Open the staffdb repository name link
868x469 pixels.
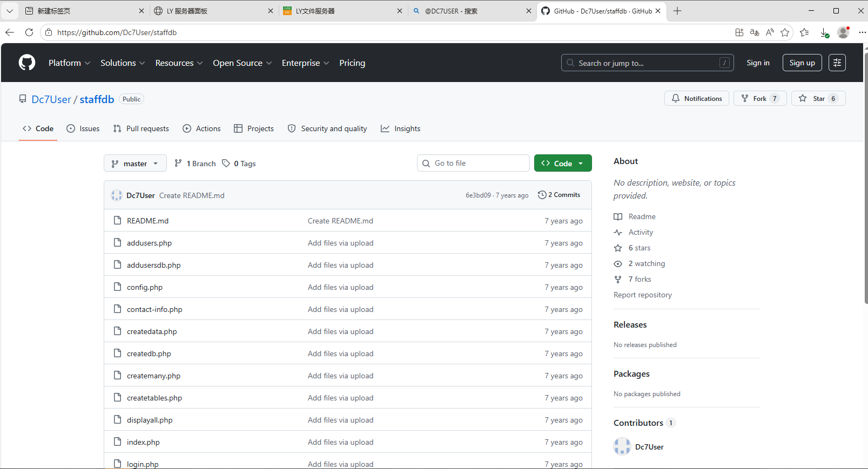tap(97, 99)
